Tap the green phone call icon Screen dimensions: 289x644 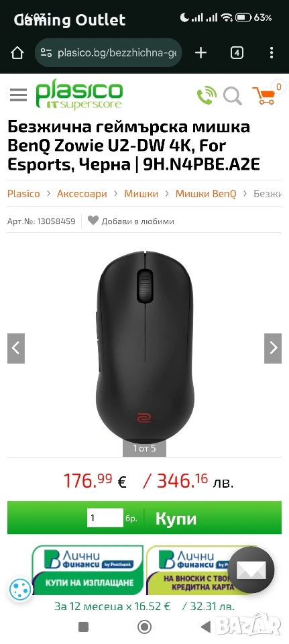(207, 95)
